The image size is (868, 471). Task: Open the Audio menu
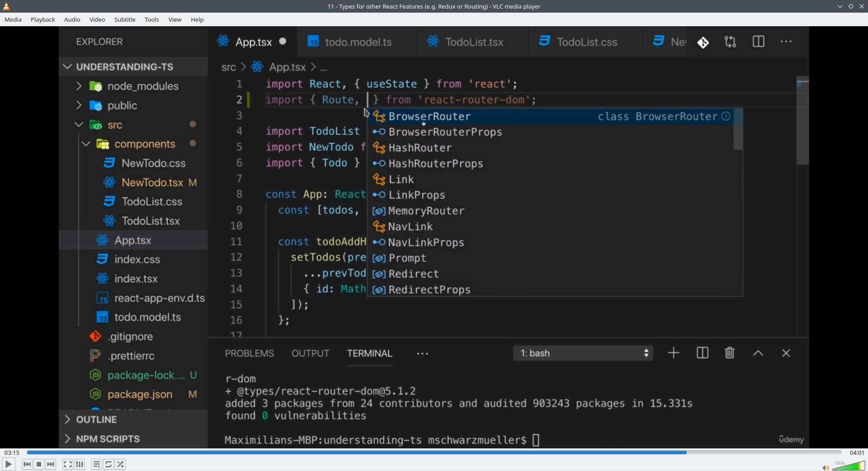click(72, 19)
